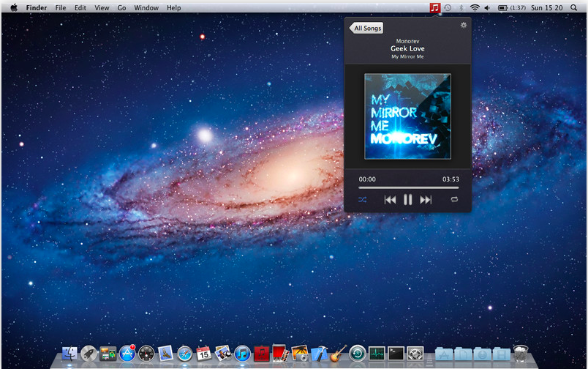Open iPhoto from the Dock

[300, 353]
